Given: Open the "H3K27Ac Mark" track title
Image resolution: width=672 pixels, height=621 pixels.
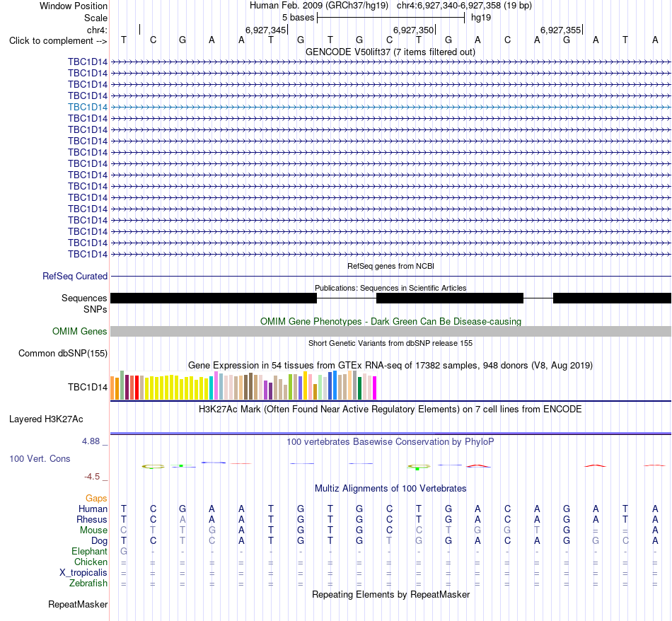Looking at the screenshot, I should click(x=390, y=410).
